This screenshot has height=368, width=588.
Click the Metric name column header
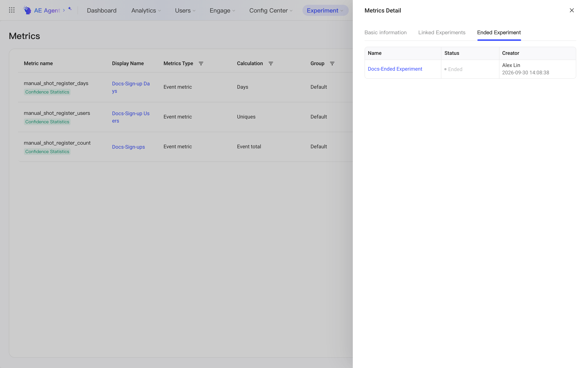tap(38, 63)
